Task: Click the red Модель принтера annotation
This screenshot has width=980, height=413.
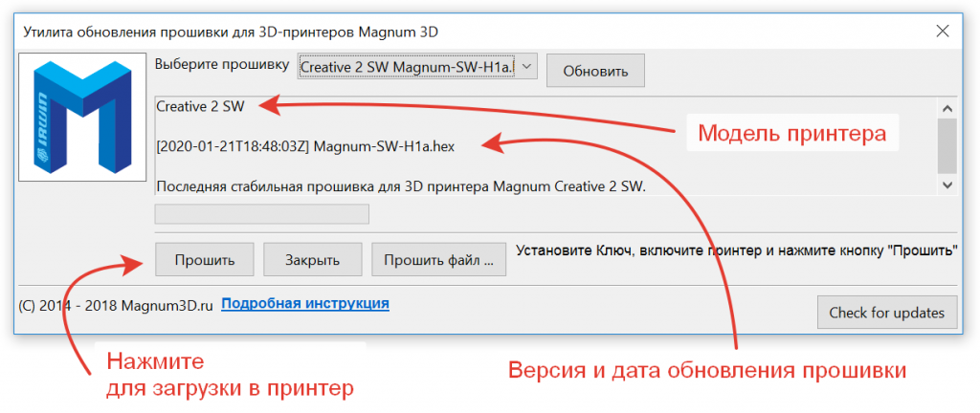Action: coord(791,134)
